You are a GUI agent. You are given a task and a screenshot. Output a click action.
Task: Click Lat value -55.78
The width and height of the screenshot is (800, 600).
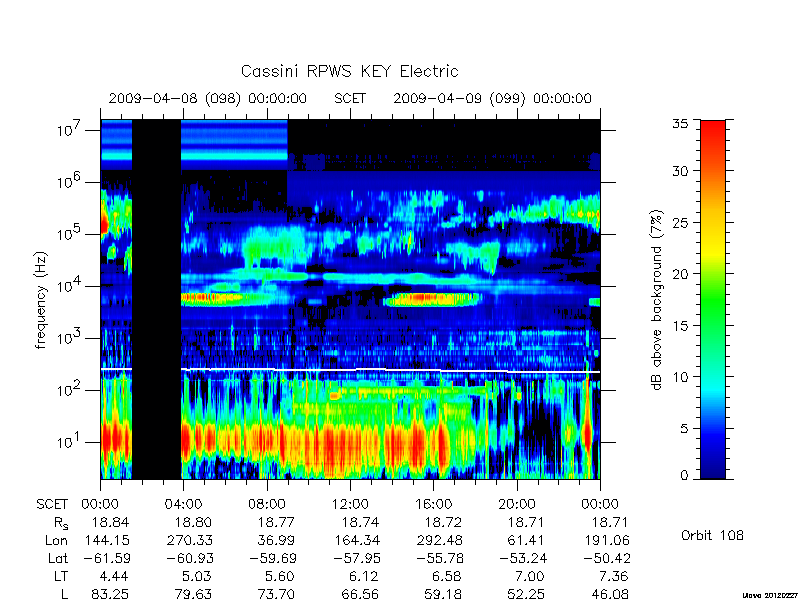tap(439, 558)
